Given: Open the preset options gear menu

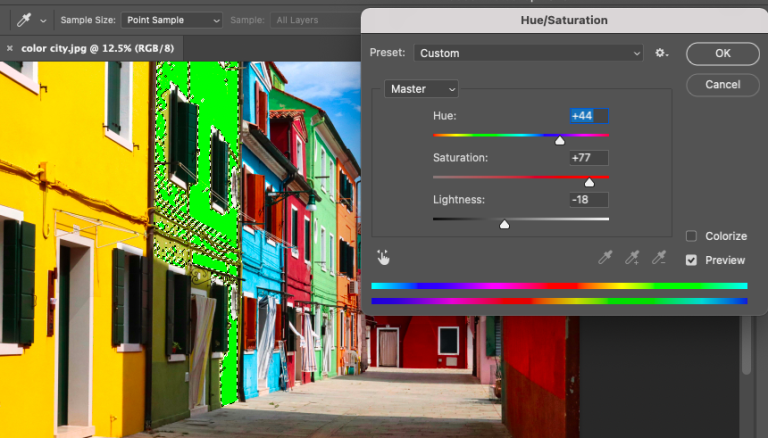Looking at the screenshot, I should click(662, 53).
